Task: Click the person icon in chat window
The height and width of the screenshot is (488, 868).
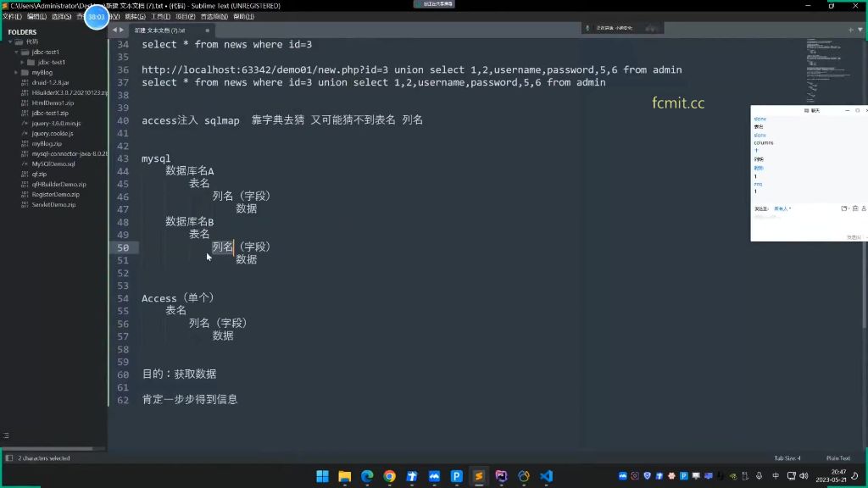Action: [864, 208]
